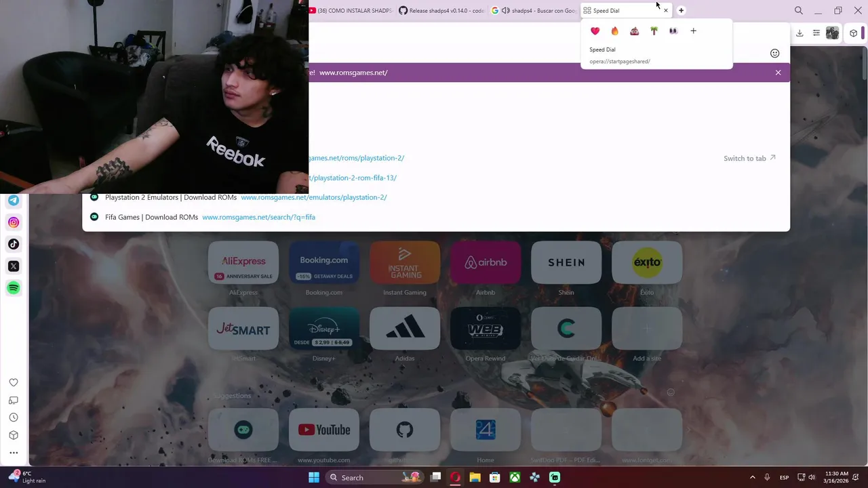Viewport: 868px width, 488px height.
Task: Open Fifa Games Download ROMs suggestion
Action: pyautogui.click(x=436, y=217)
